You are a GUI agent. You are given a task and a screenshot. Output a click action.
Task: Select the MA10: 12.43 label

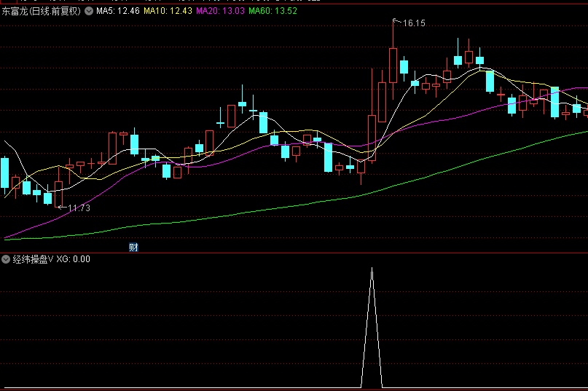coord(168,11)
